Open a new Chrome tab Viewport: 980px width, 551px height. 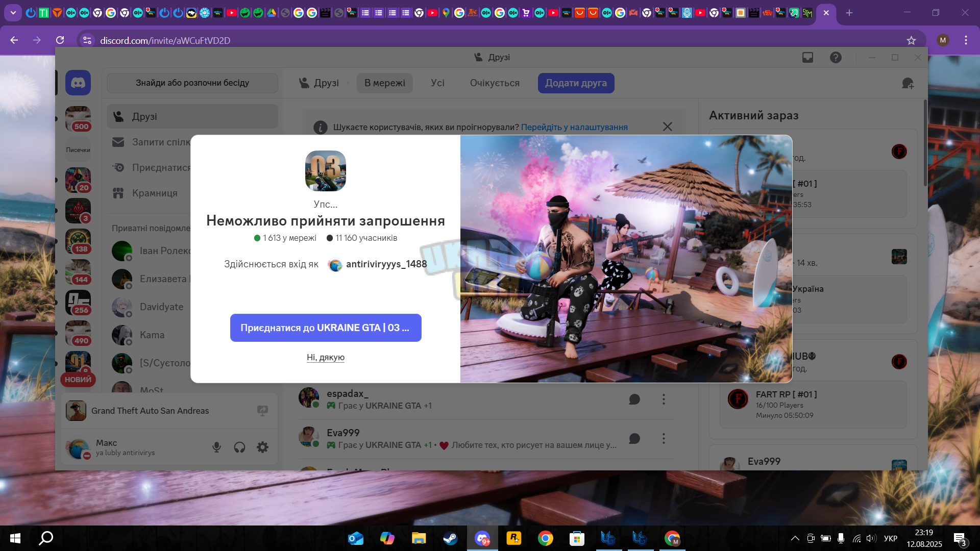click(x=849, y=13)
